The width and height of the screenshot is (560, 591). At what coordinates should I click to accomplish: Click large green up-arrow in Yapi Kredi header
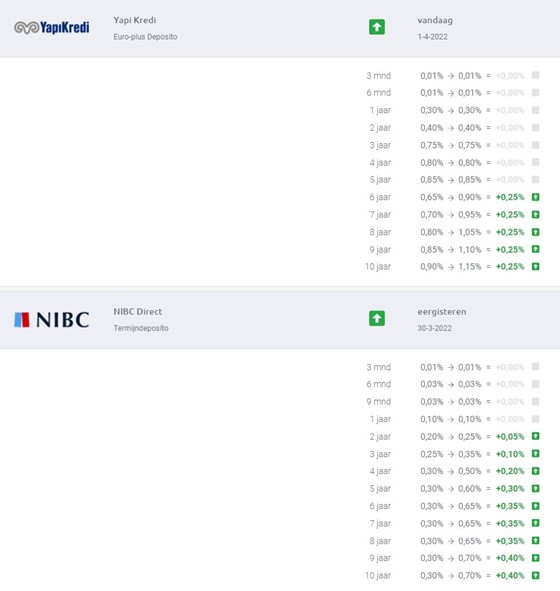[x=377, y=27]
